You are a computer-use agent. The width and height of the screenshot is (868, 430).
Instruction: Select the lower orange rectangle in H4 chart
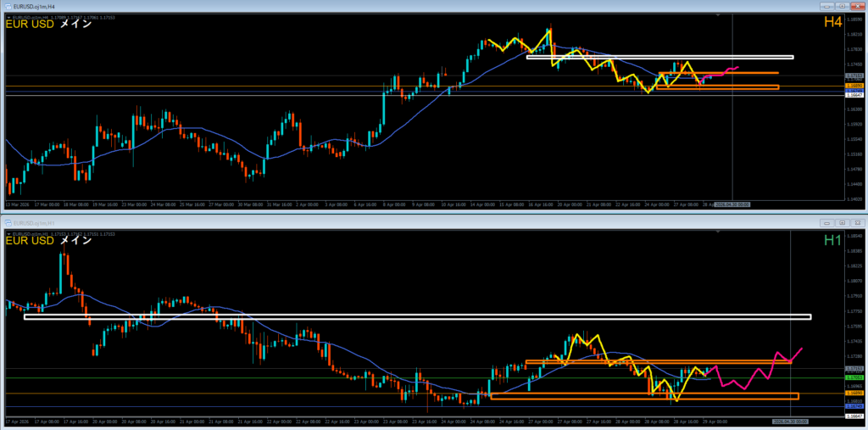pyautogui.click(x=717, y=87)
